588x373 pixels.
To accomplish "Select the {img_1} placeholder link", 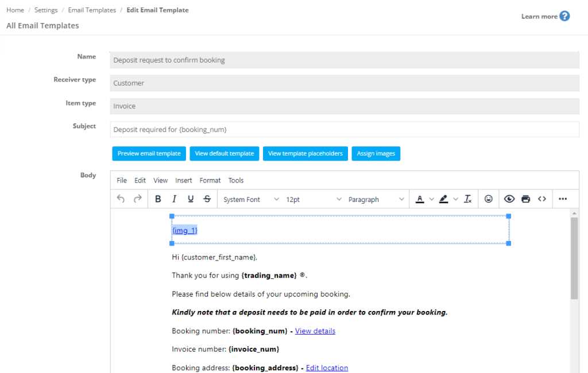I will pos(184,230).
